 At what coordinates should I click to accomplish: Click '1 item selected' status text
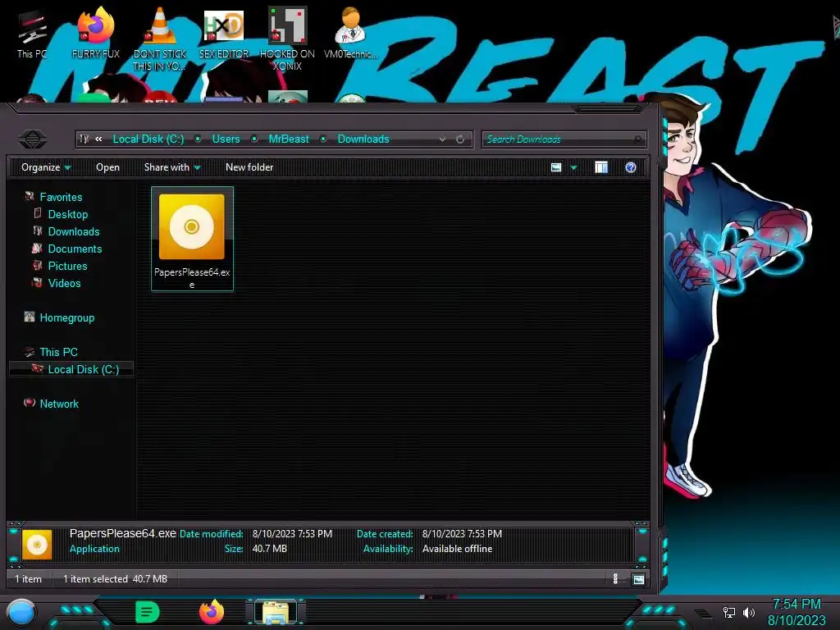click(95, 579)
